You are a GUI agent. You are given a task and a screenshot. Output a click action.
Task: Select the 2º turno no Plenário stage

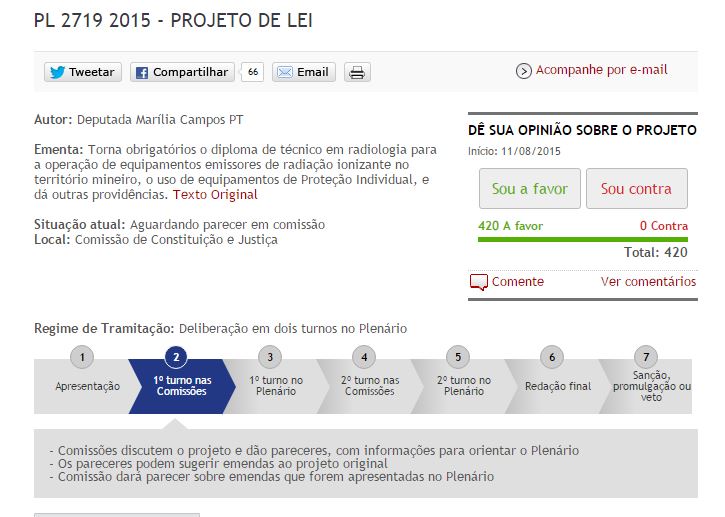coord(464,386)
